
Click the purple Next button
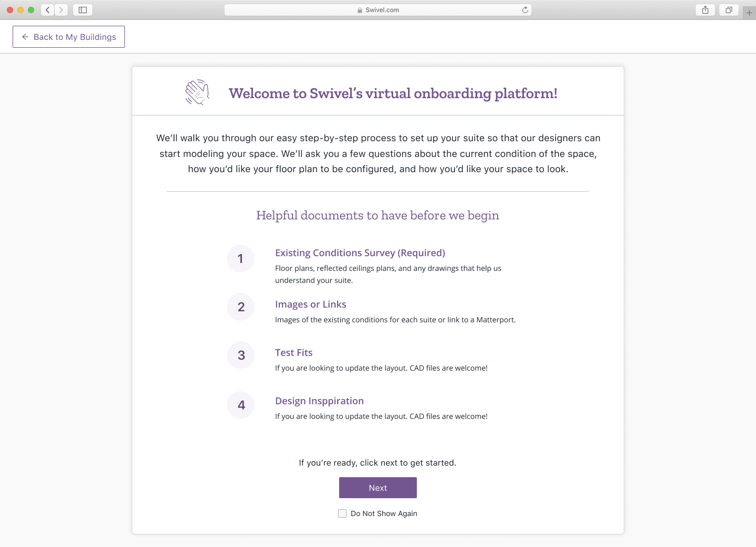pyautogui.click(x=378, y=488)
